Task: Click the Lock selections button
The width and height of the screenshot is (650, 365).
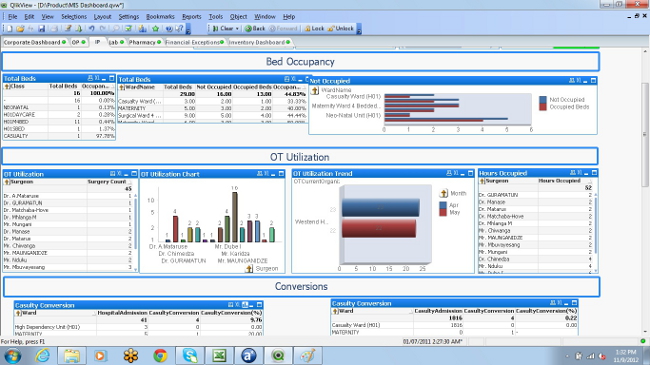Action: point(314,29)
